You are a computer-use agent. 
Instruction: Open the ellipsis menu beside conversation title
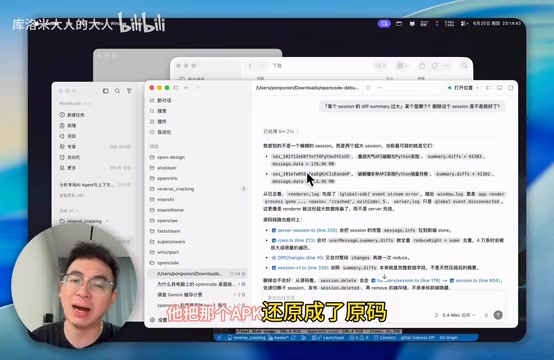[x=379, y=88]
